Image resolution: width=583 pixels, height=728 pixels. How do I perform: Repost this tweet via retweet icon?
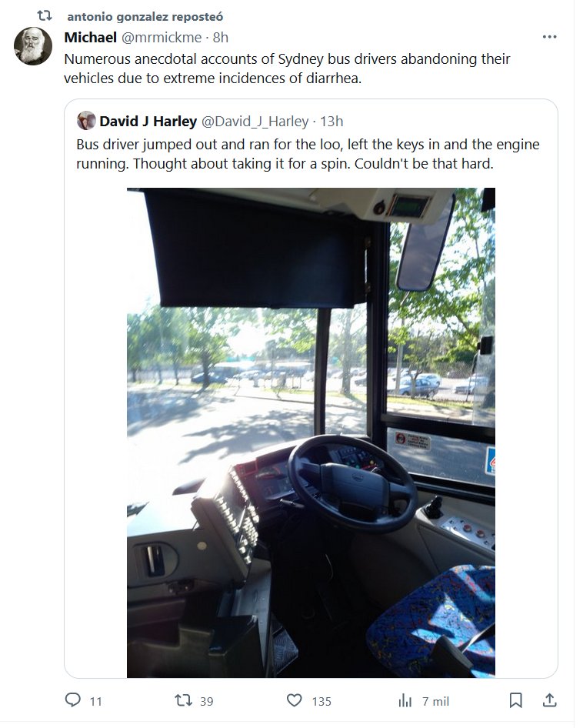tap(183, 700)
